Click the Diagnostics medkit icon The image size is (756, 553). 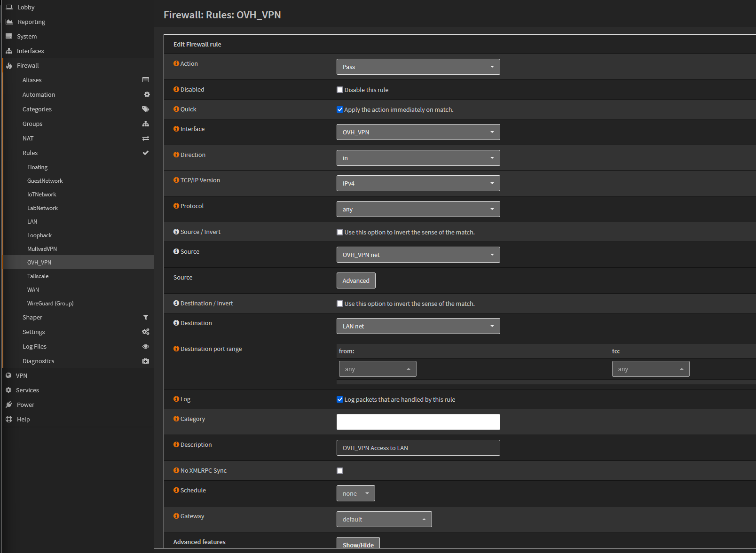(146, 361)
